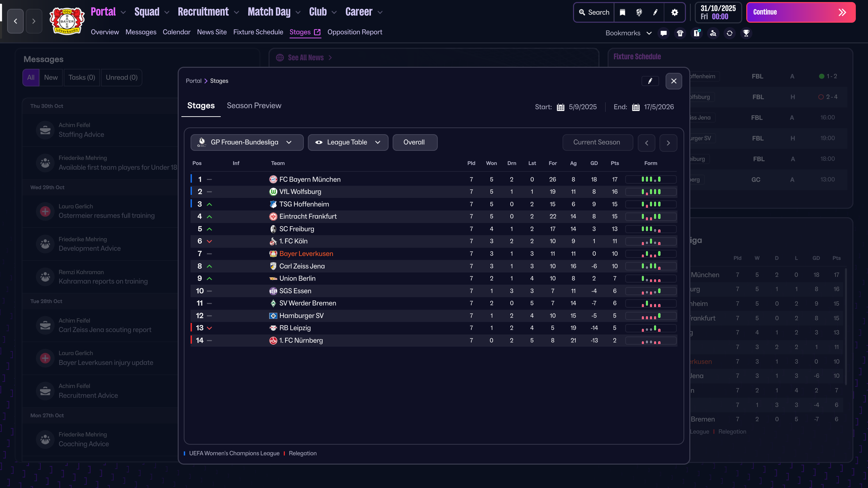This screenshot has width=868, height=488.
Task: Click the sync refresh icon
Action: (729, 33)
